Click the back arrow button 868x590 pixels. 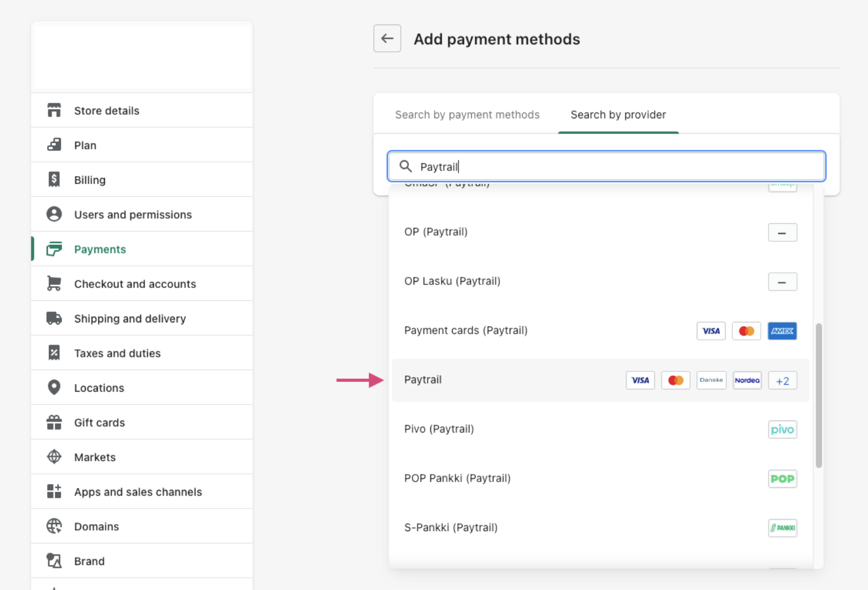coord(387,38)
